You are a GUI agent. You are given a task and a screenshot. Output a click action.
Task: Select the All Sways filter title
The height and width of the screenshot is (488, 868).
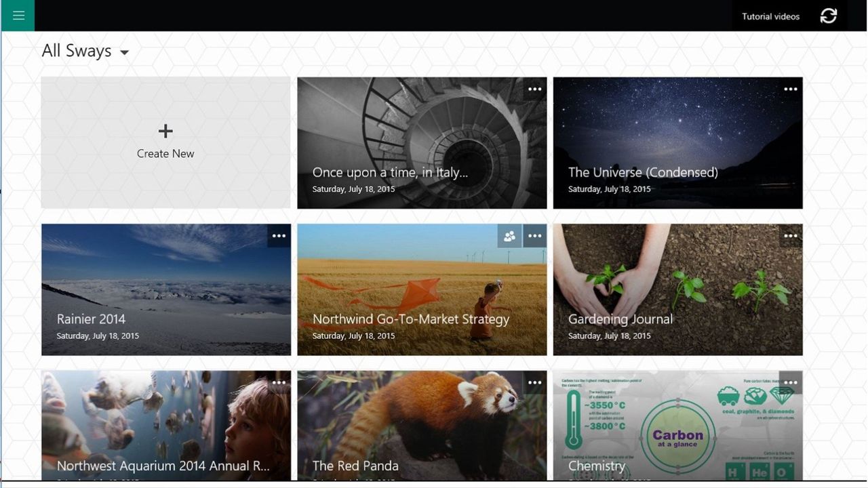(x=77, y=51)
